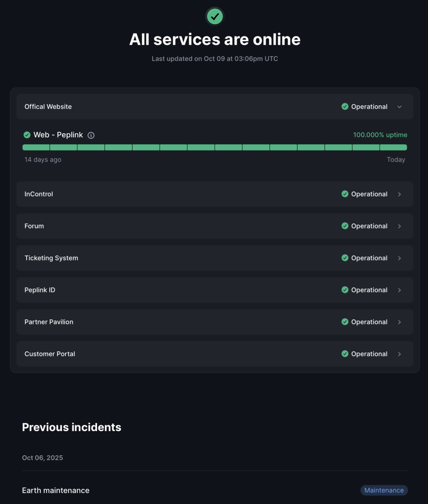Click the green check icon beside Web - Peplink
Image resolution: width=428 pixels, height=504 pixels.
coord(27,135)
